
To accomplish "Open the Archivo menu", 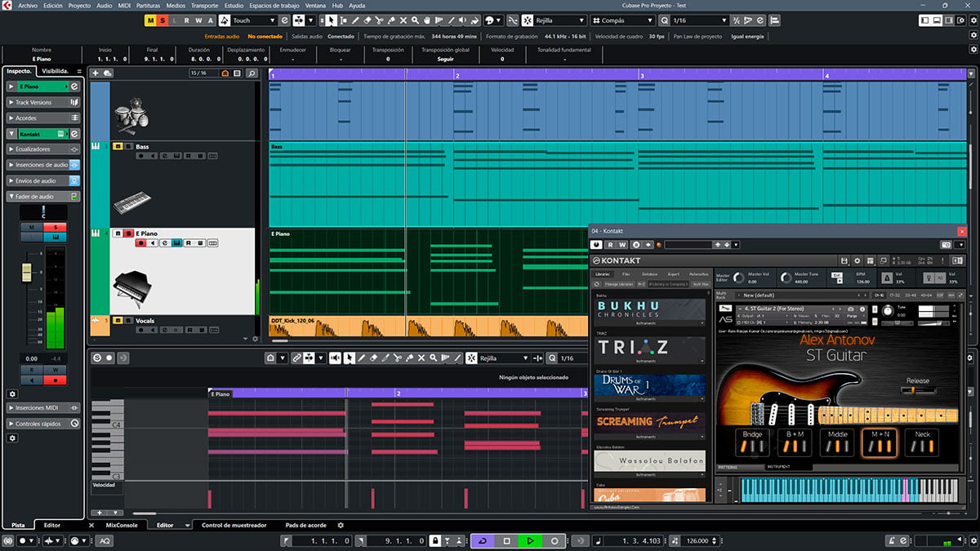I will pyautogui.click(x=27, y=5).
